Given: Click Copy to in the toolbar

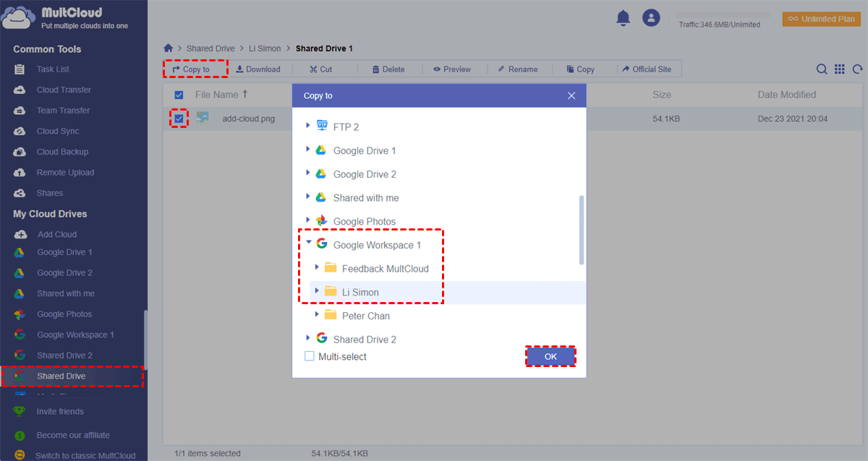Looking at the screenshot, I should point(191,69).
